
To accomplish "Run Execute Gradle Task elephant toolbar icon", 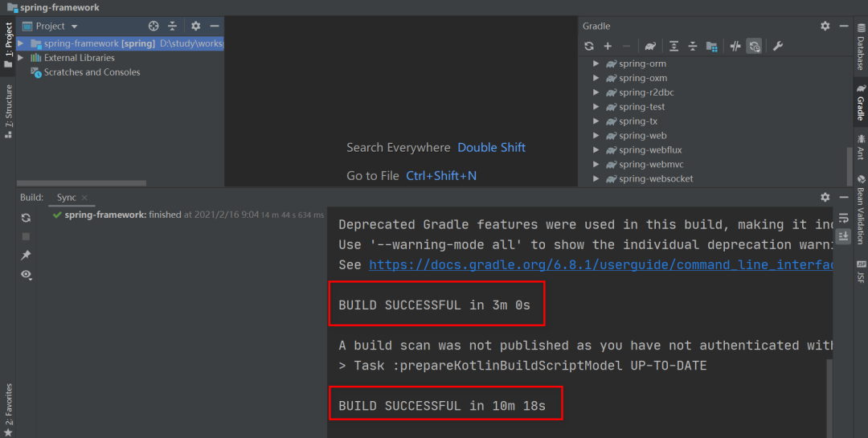I will 650,47.
